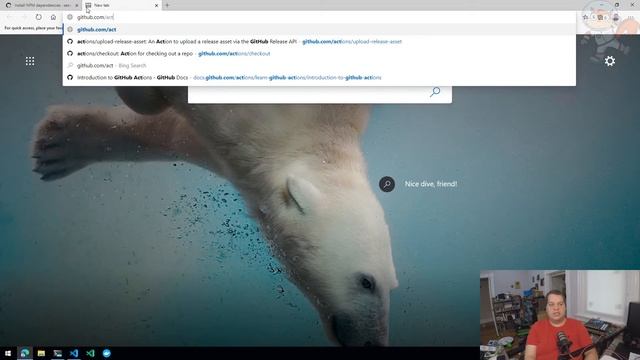The height and width of the screenshot is (360, 640).
Task: Open blue Visual Studio Code taskbar icon
Action: pos(74,353)
